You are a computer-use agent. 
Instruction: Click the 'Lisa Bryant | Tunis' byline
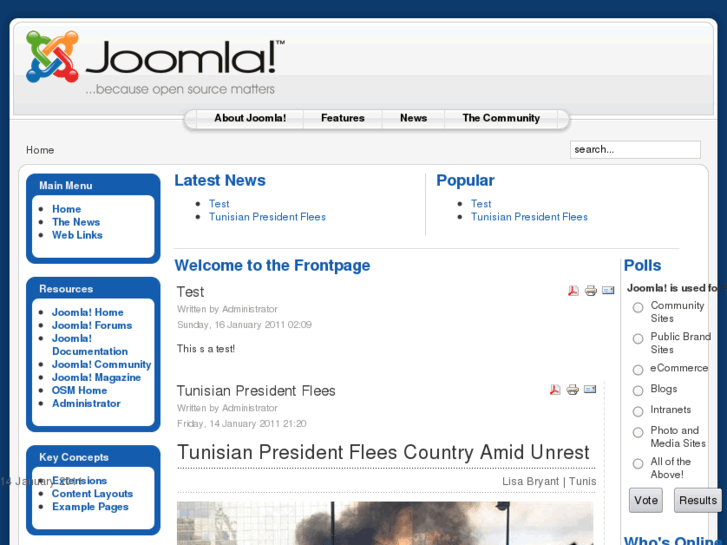[549, 481]
